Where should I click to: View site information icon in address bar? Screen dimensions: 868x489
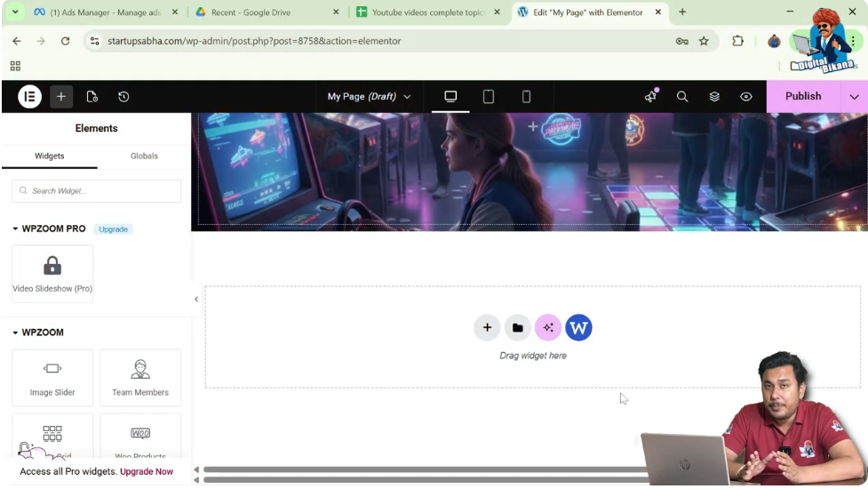click(95, 41)
